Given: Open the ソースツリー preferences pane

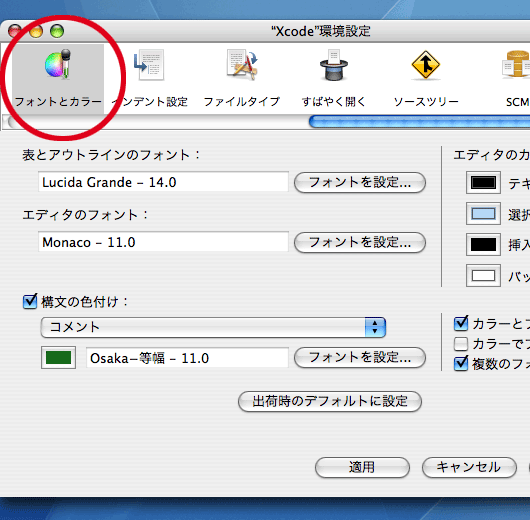Looking at the screenshot, I should pyautogui.click(x=426, y=78).
